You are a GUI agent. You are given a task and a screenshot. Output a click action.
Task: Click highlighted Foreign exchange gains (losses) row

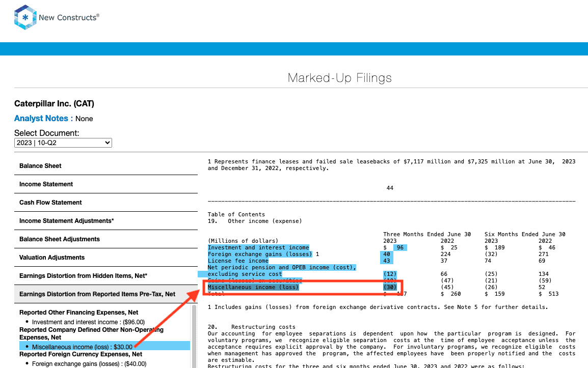coord(260,254)
